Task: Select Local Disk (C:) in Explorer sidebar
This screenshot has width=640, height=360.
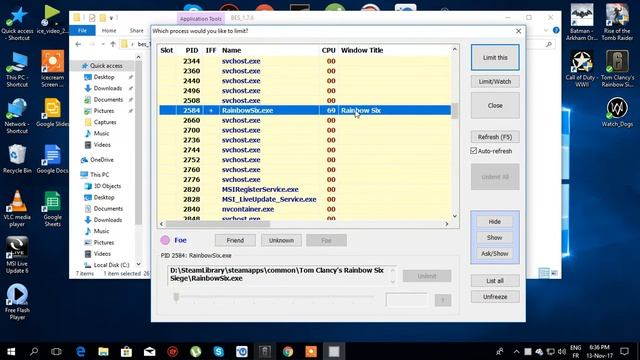Action: pyautogui.click(x=111, y=265)
